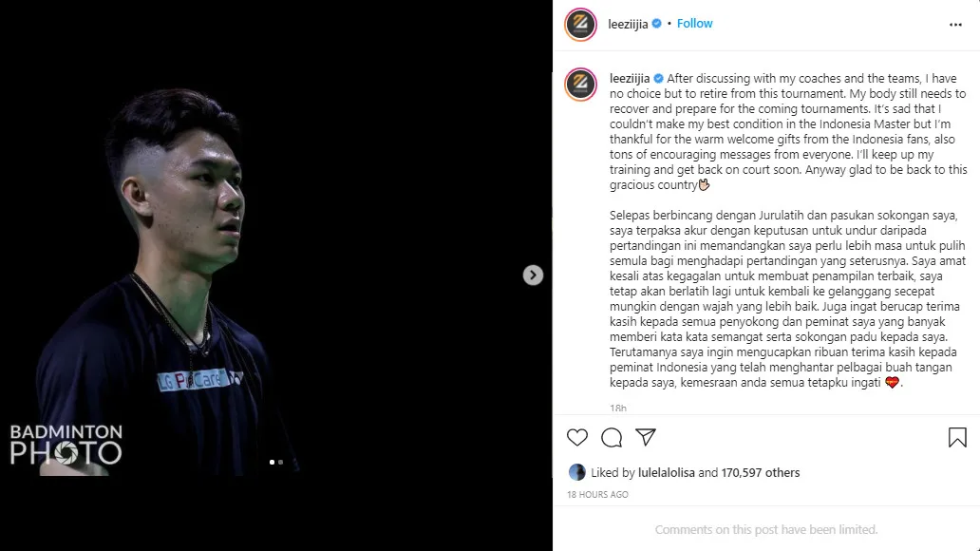This screenshot has width=980, height=551.
Task: Open leeziijia username in the post header
Action: [628, 24]
